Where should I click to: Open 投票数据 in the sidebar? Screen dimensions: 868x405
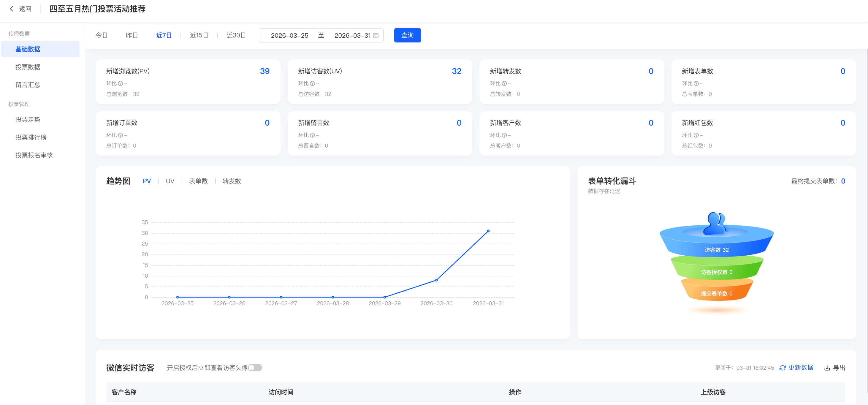click(28, 67)
